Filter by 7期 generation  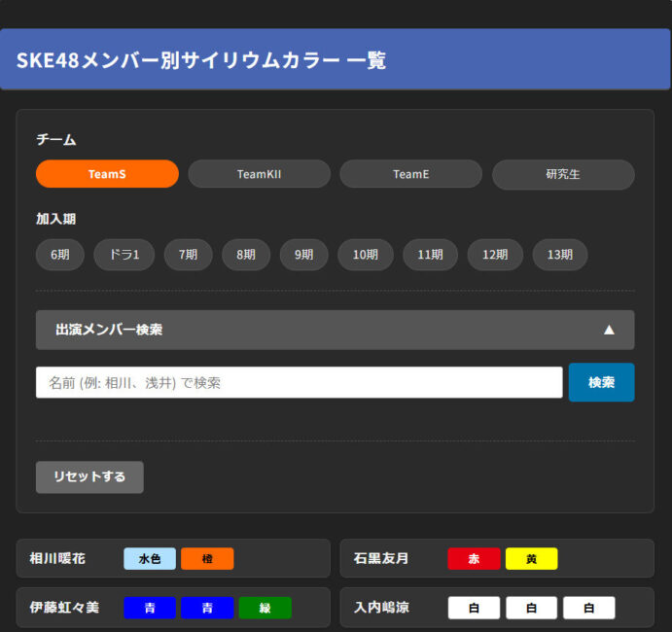click(188, 255)
